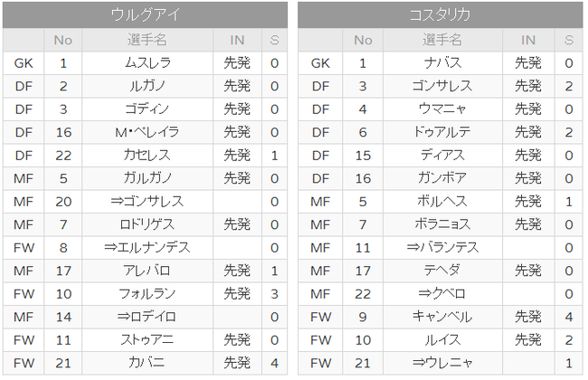Select the IN column header for Costa Rica
This screenshot has height=380, width=588.
528,40
